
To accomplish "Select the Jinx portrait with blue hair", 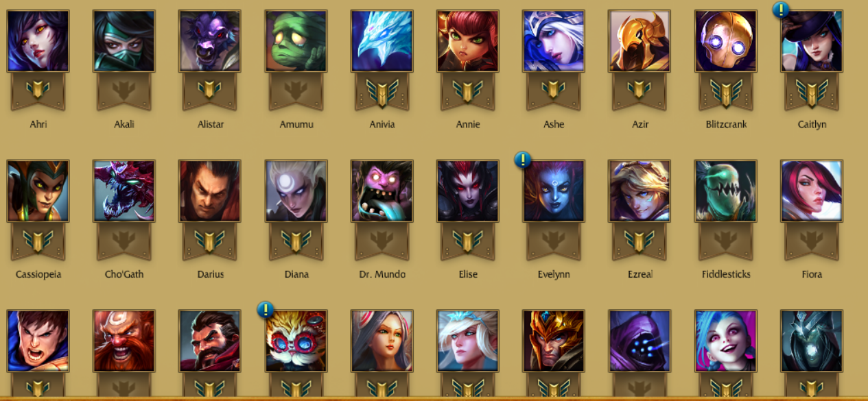I will click(x=726, y=341).
